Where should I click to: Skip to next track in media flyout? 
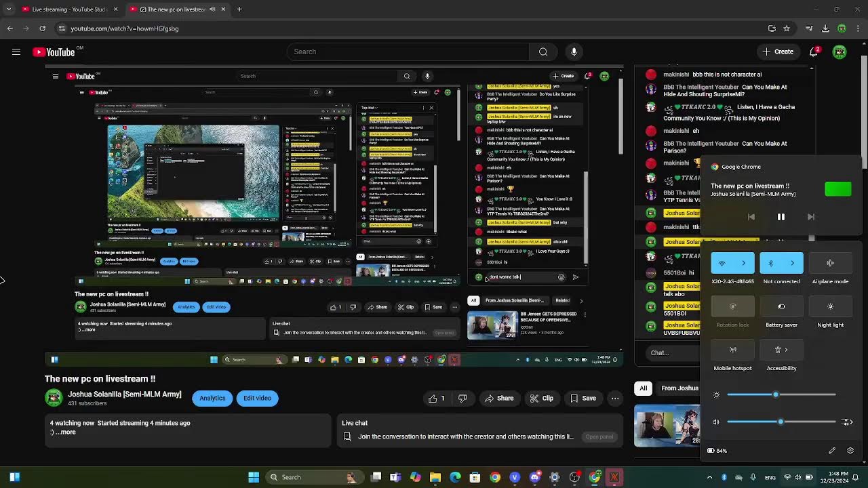point(811,217)
